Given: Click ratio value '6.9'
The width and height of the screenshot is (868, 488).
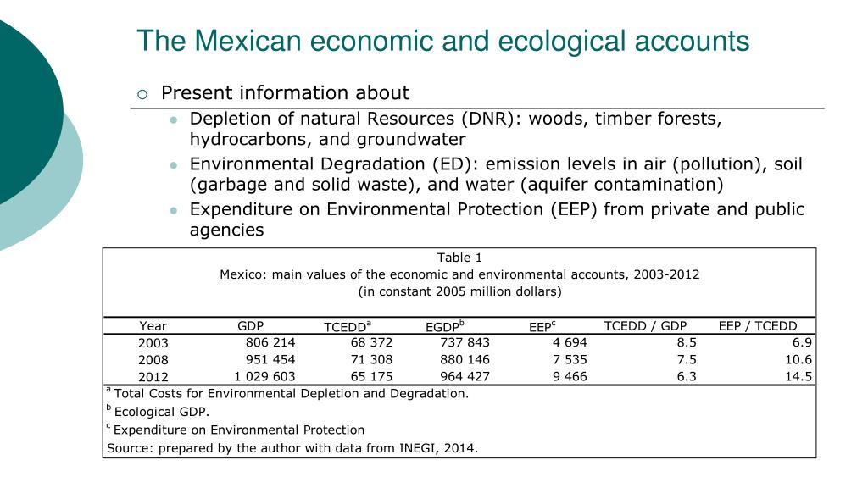Looking at the screenshot, I should tap(802, 342).
